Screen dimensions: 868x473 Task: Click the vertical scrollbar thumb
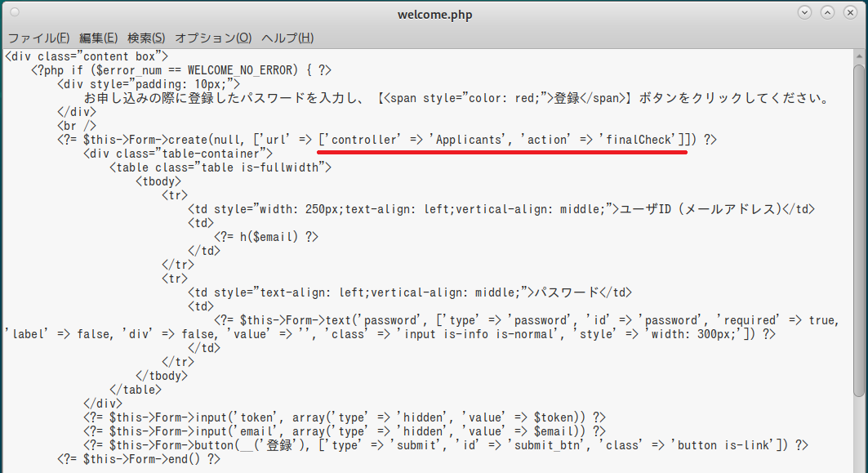point(859,230)
